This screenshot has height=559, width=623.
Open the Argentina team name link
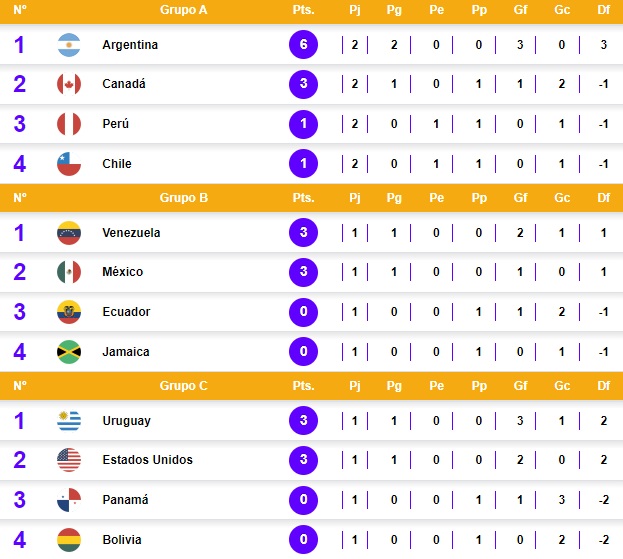130,45
